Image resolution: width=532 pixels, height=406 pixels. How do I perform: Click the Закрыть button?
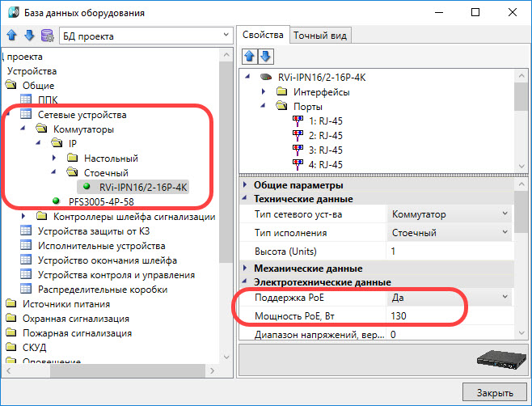tap(495, 392)
